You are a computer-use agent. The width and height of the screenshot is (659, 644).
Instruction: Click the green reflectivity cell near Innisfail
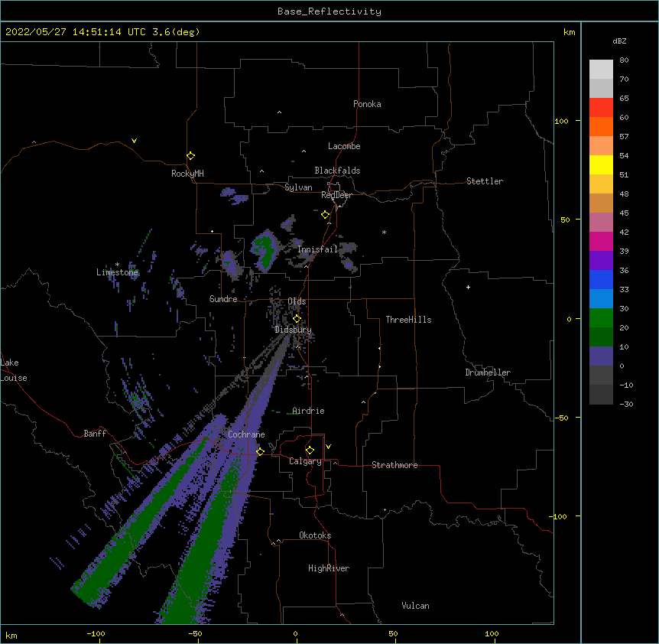coord(265,251)
